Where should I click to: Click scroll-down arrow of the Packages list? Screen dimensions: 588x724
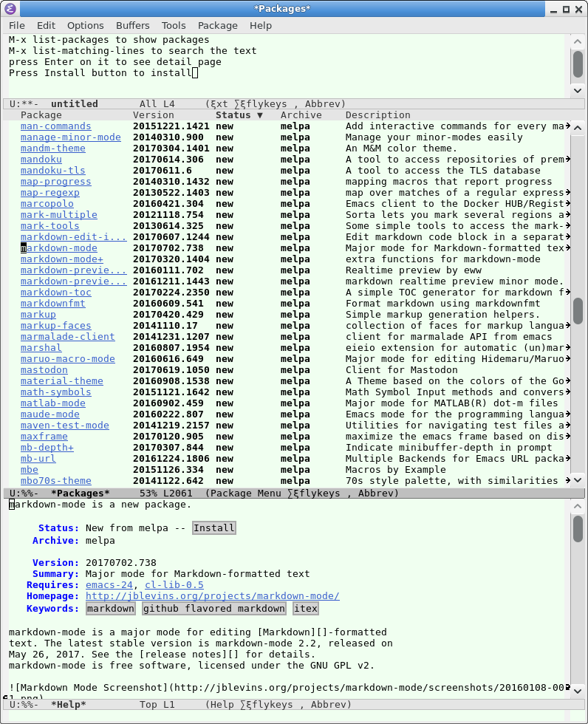tap(578, 480)
